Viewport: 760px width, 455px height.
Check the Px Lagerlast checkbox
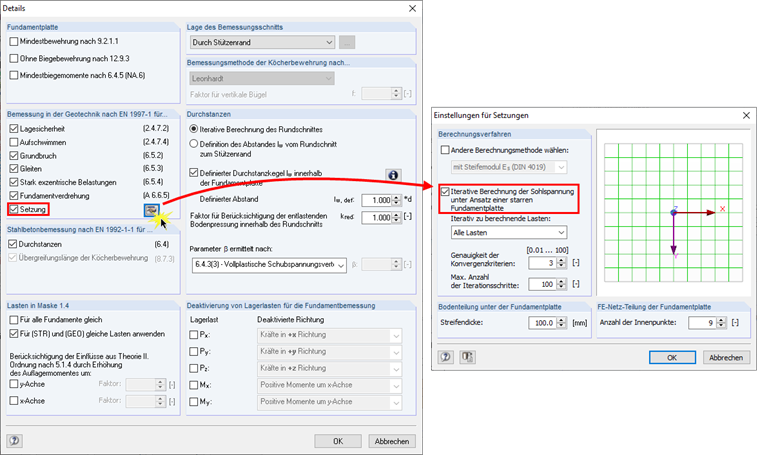194,335
